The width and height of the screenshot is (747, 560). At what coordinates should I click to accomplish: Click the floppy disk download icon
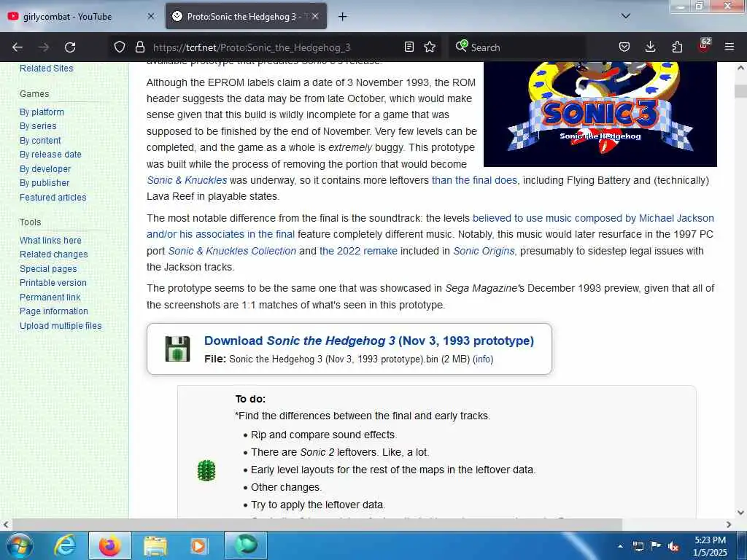coord(177,349)
